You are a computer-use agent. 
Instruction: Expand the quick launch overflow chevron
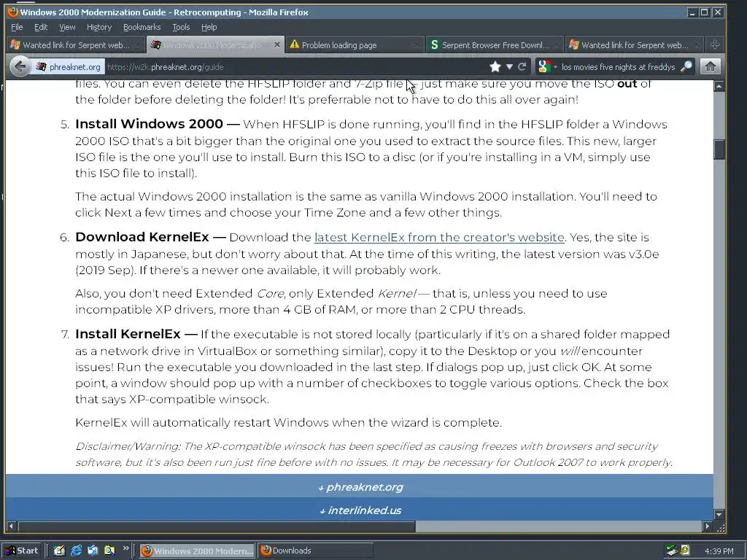(125, 548)
